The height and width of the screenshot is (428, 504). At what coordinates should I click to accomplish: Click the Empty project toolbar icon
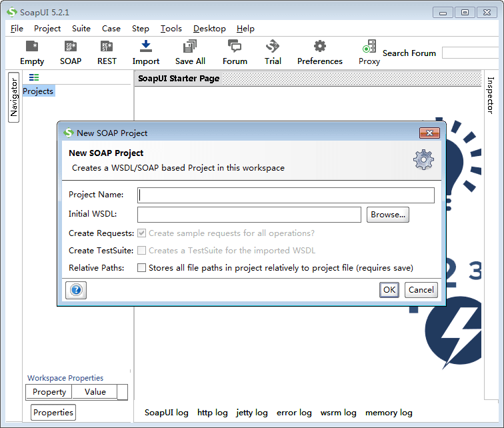32,47
